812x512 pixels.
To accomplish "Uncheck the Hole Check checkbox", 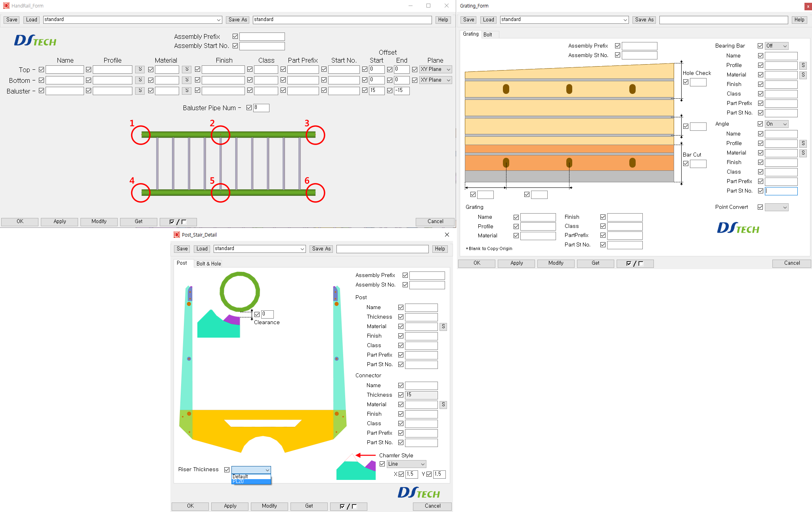I will tap(686, 82).
